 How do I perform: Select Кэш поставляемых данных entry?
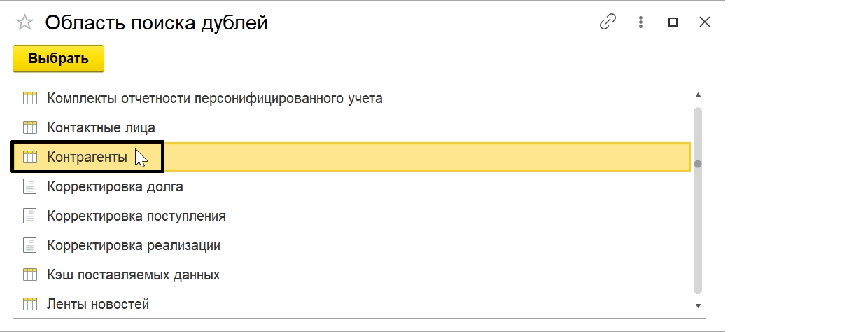tap(133, 275)
